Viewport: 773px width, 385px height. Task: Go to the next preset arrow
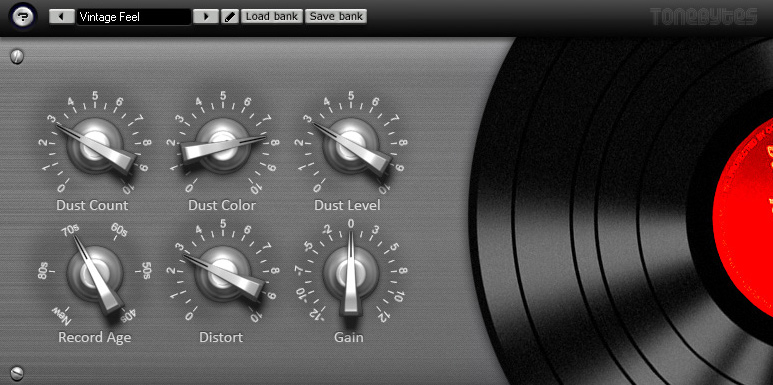point(206,16)
